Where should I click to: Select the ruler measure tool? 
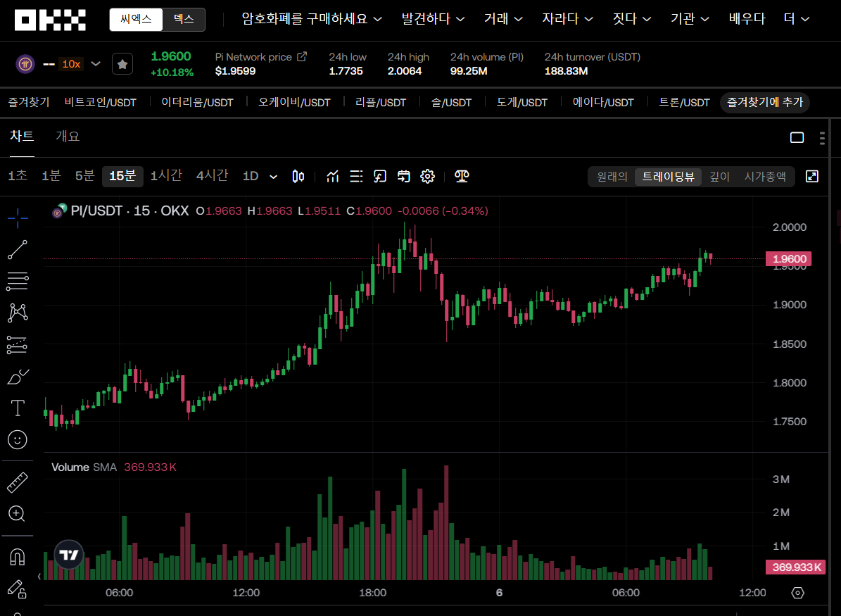[x=18, y=482]
